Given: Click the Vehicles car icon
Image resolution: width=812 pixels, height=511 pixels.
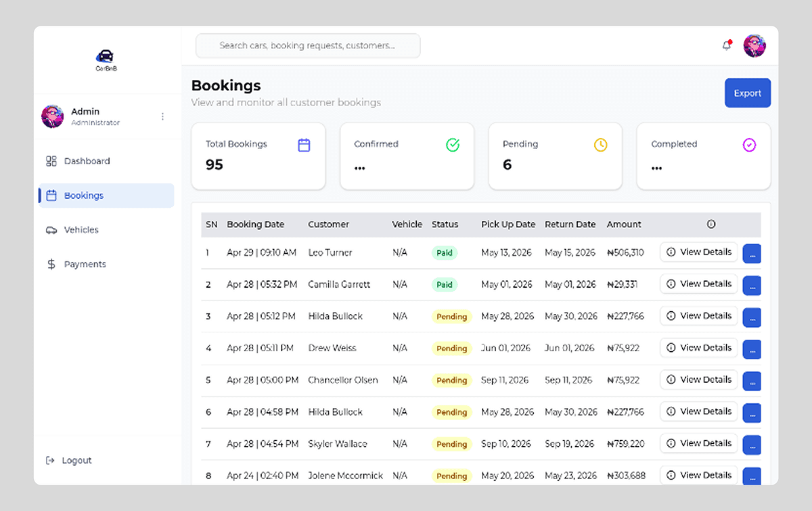Looking at the screenshot, I should click(51, 230).
